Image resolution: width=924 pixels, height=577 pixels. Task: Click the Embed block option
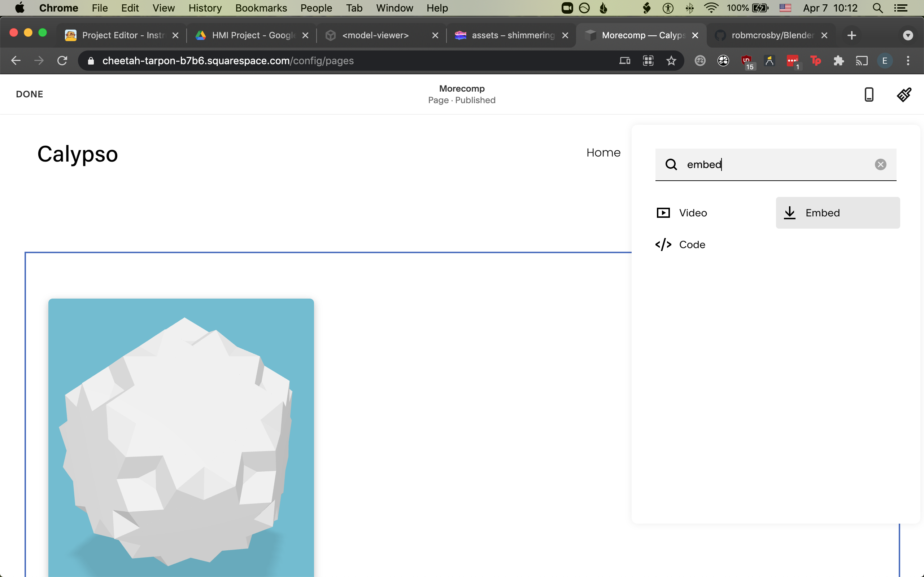[837, 212]
